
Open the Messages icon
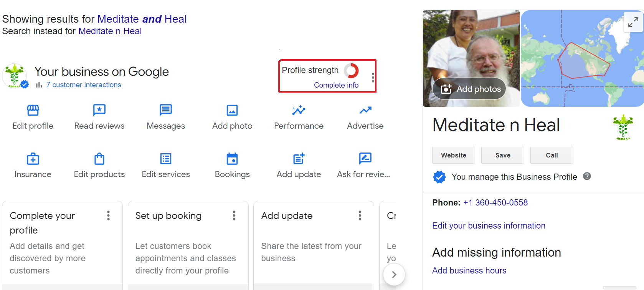[166, 110]
